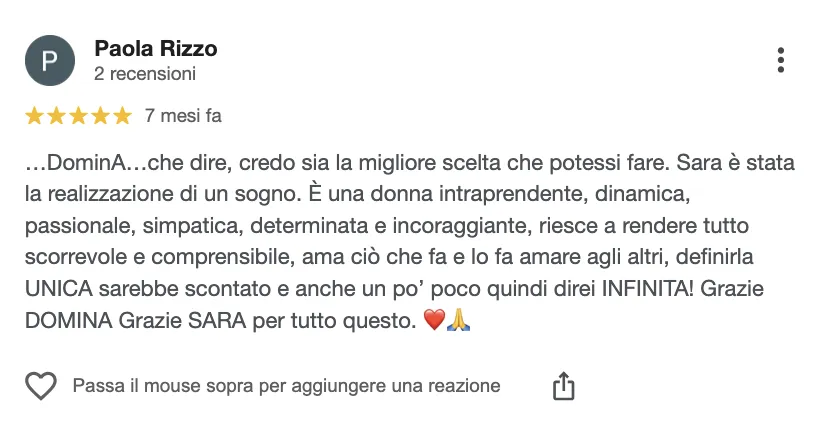Click the first rating star

34,116
